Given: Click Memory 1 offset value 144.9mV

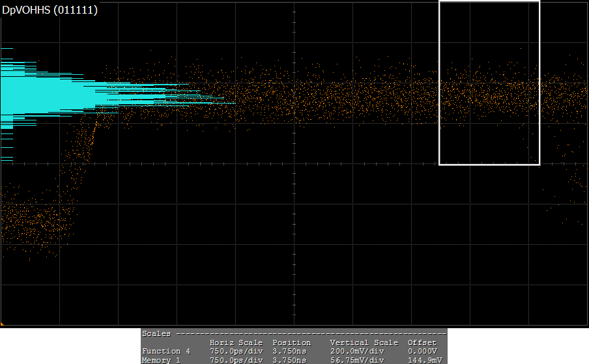Looking at the screenshot, I should (424, 359).
